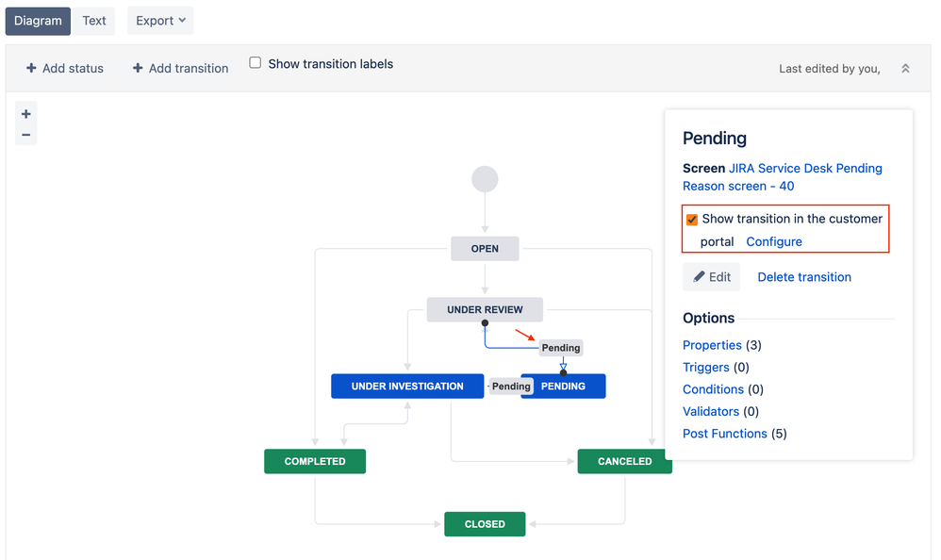Image resolution: width=941 pixels, height=560 pixels.
Task: Switch to the Diagram tab
Action: [x=38, y=21]
